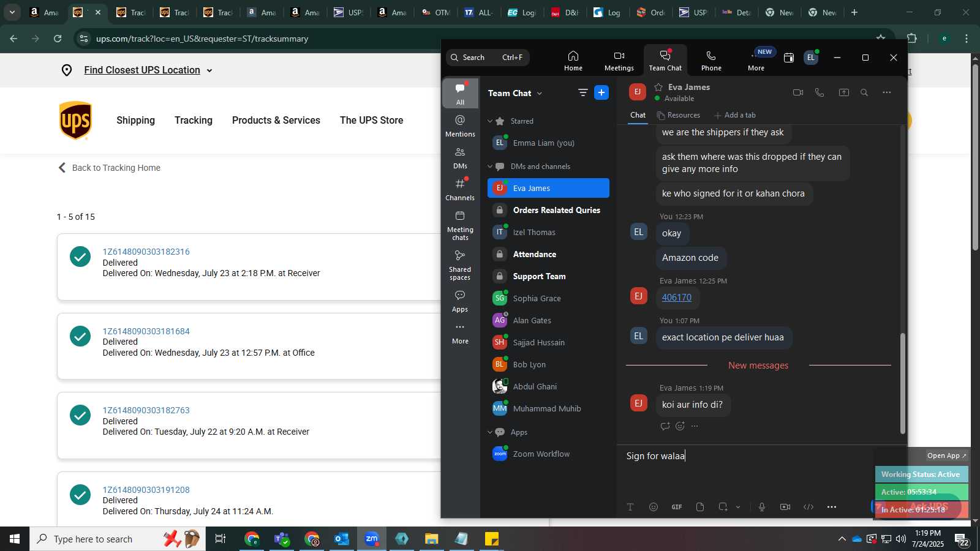Click the 406170 link in chat
Image resolution: width=980 pixels, height=551 pixels.
[677, 298]
